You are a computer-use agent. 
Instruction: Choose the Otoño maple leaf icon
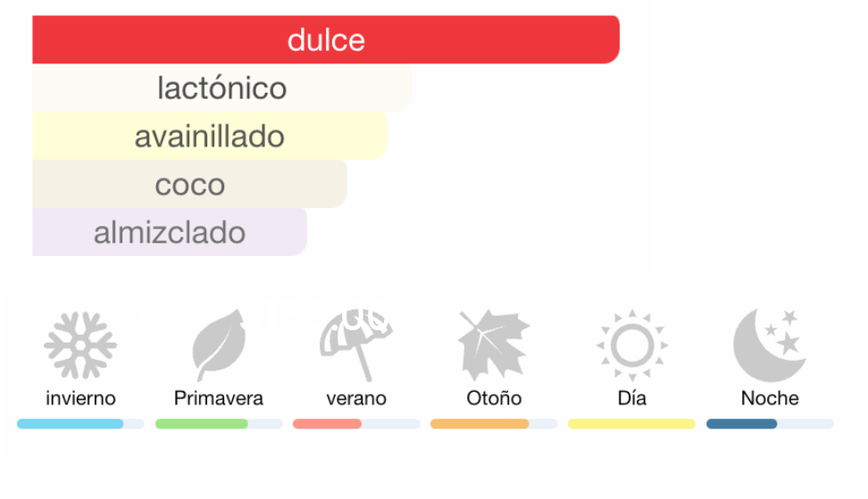(x=493, y=345)
